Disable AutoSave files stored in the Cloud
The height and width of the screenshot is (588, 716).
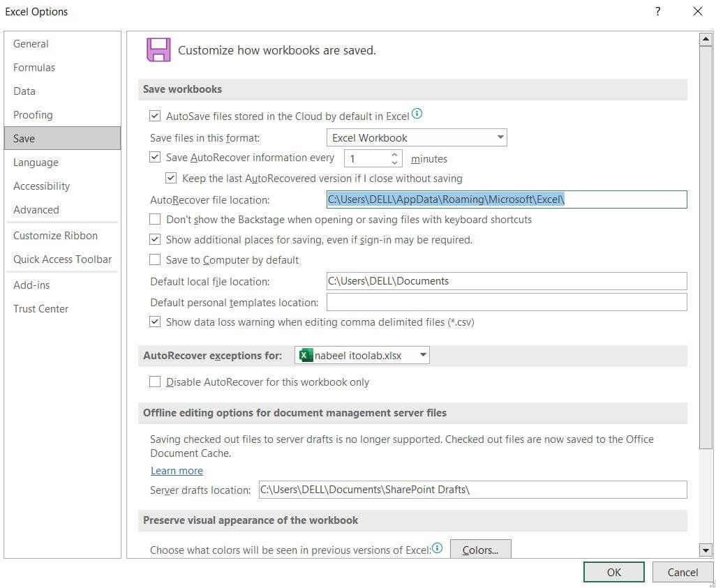155,114
